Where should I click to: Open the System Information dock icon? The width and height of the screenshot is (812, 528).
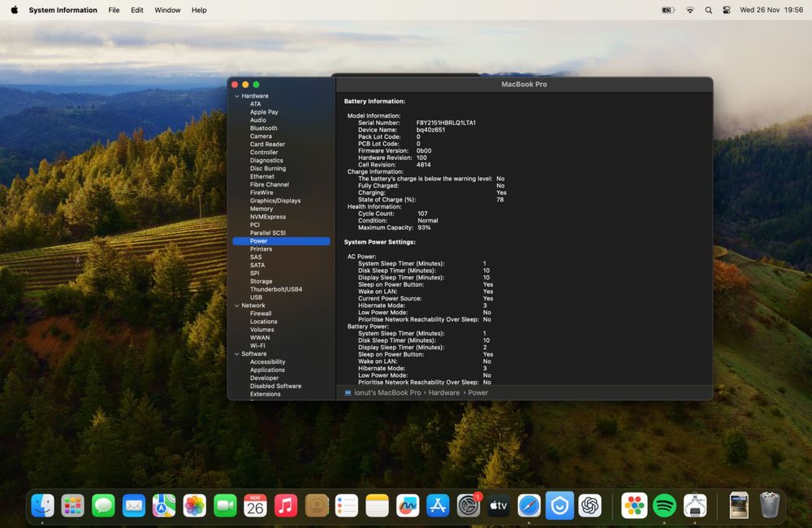click(x=695, y=505)
